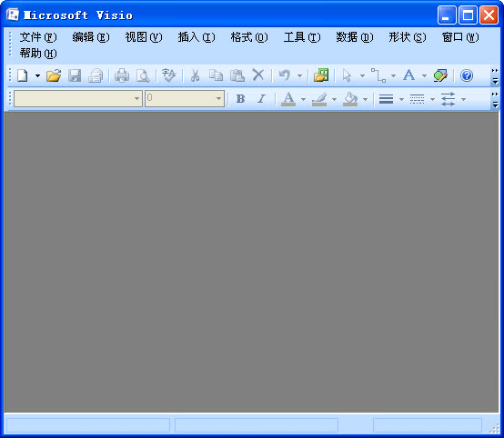Toggle Italic formatting
This screenshot has width=504, height=438.
point(261,98)
